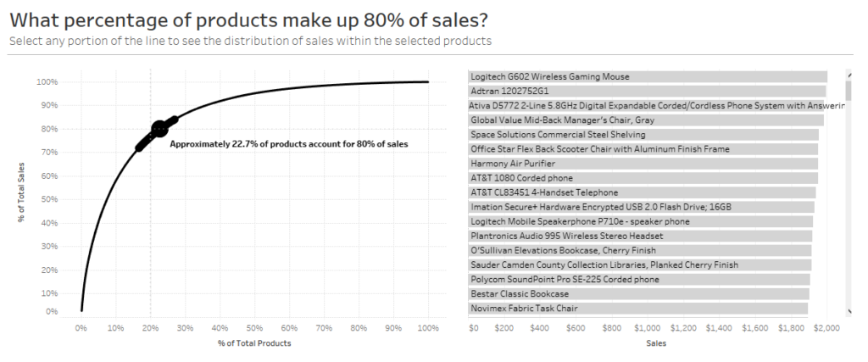
Task: Click the top-right end of the curve at 100%
Action: [x=427, y=81]
